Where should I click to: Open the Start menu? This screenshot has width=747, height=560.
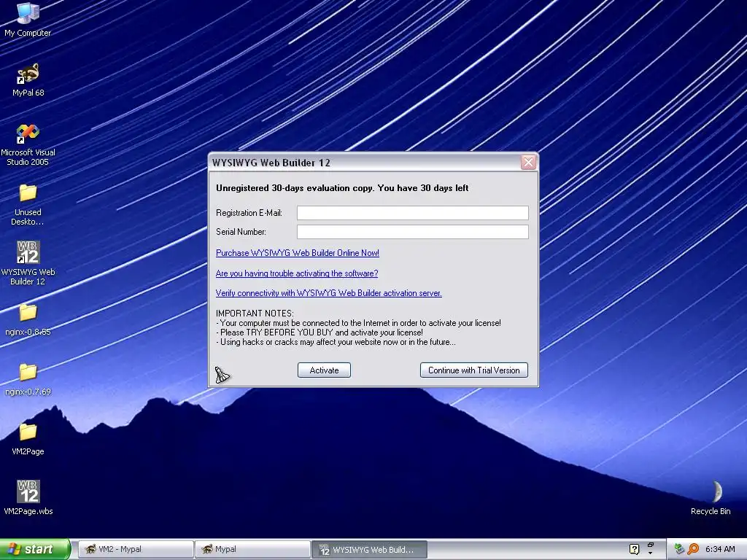[35, 549]
